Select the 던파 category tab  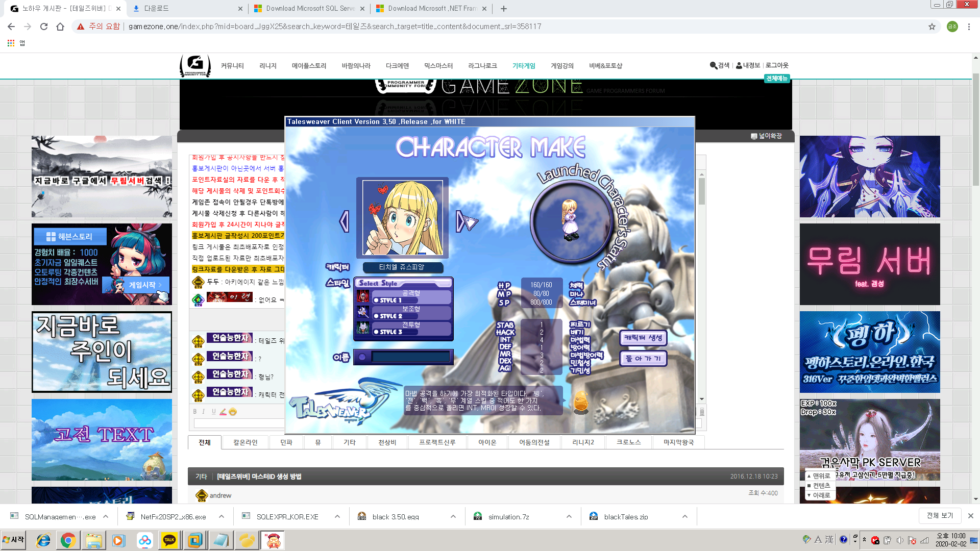pos(286,442)
